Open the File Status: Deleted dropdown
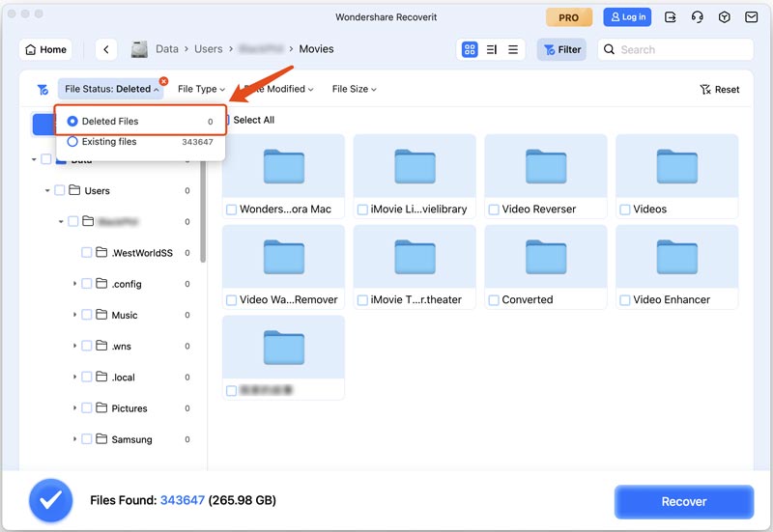Screen dimensions: 773x532 point(111,89)
